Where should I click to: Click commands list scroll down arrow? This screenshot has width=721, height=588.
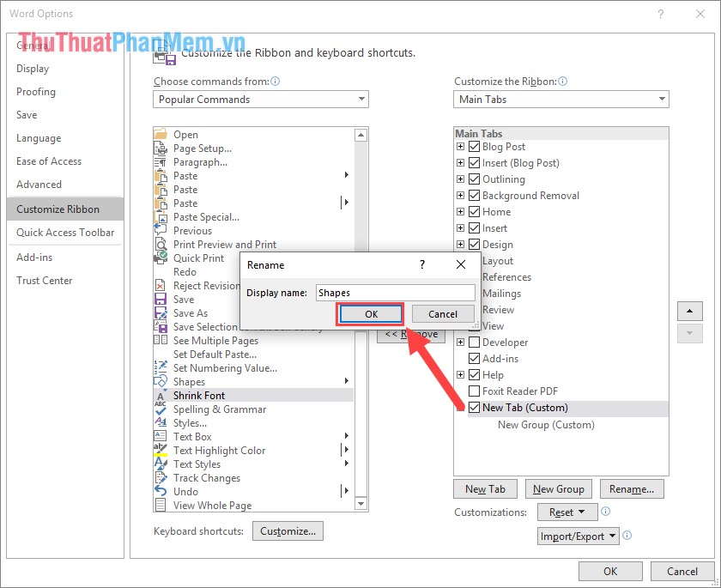click(361, 504)
